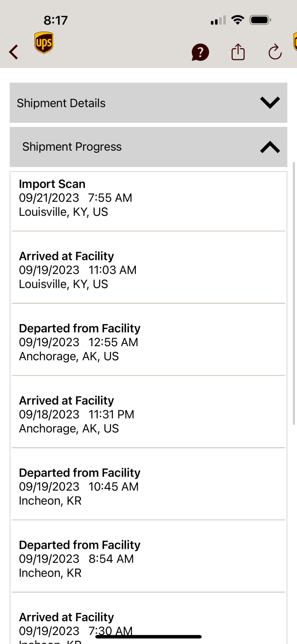Tap the Shipment Progress header label

pyautogui.click(x=72, y=147)
